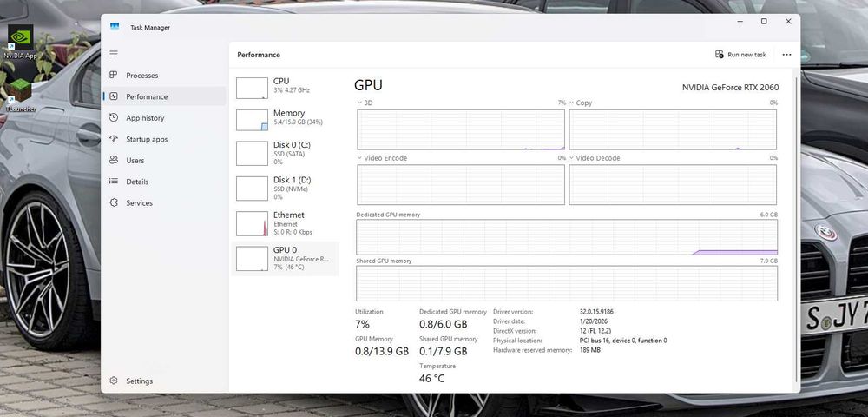Click the PCI bus 16 physical location
The width and height of the screenshot is (868, 417).
pyautogui.click(x=622, y=341)
